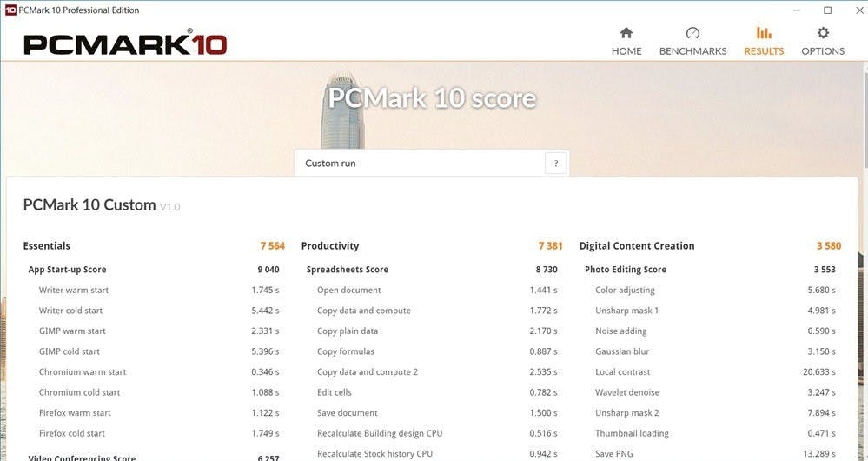The image size is (868, 461).
Task: Click the 9 040 App Start-up value
Action: click(268, 270)
